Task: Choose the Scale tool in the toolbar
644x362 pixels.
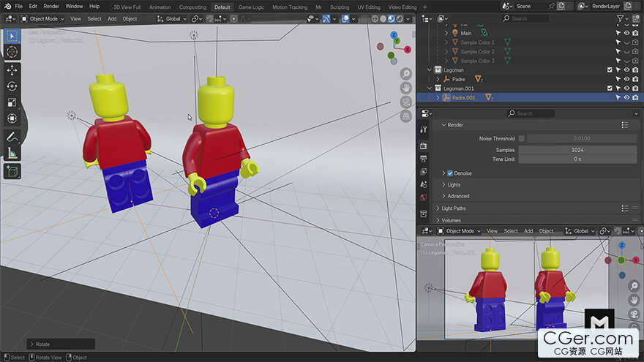Action: point(12,102)
